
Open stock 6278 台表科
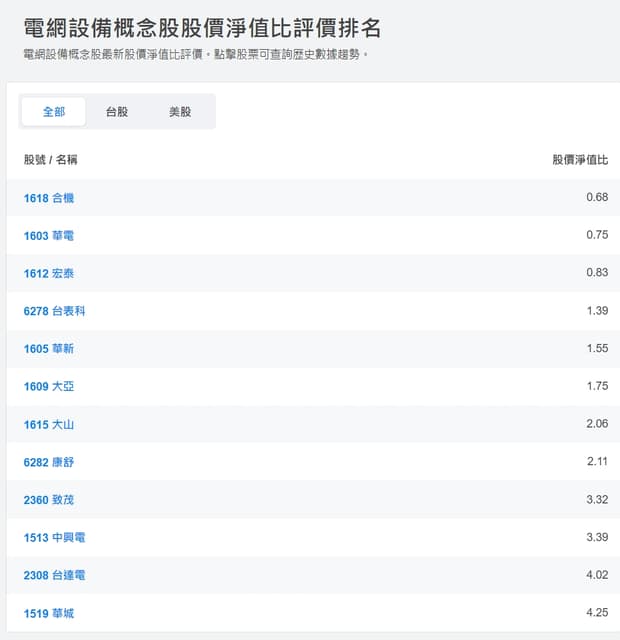(54, 311)
